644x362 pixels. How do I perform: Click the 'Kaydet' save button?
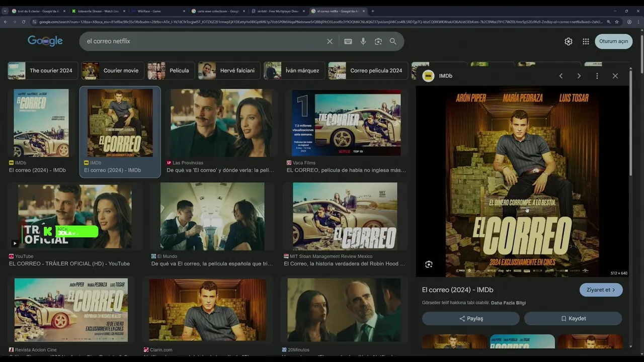tap(573, 318)
